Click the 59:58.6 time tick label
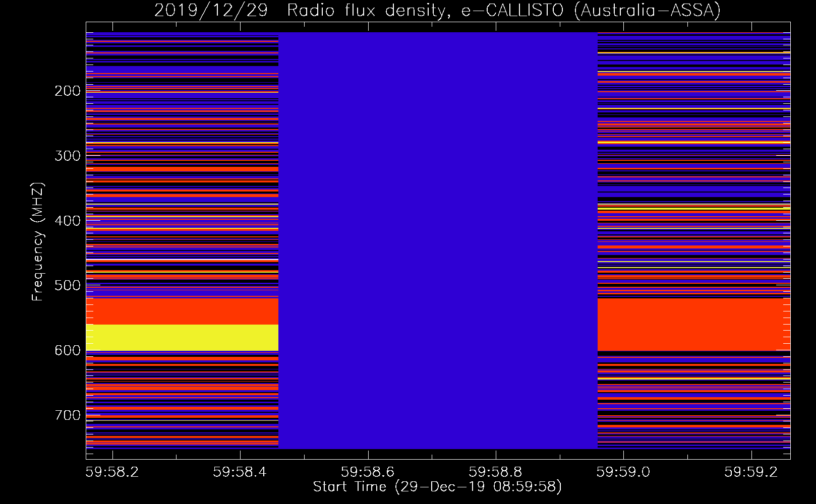Image resolution: width=816 pixels, height=504 pixels. [368, 472]
